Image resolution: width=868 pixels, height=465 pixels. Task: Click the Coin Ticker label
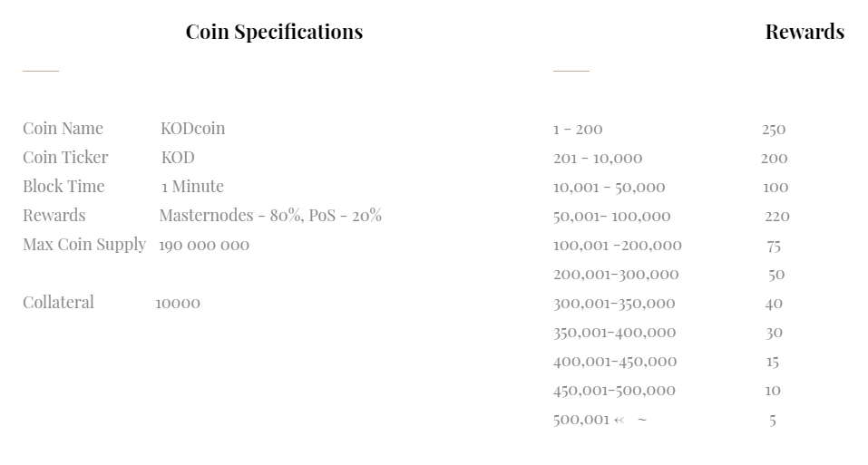click(65, 158)
